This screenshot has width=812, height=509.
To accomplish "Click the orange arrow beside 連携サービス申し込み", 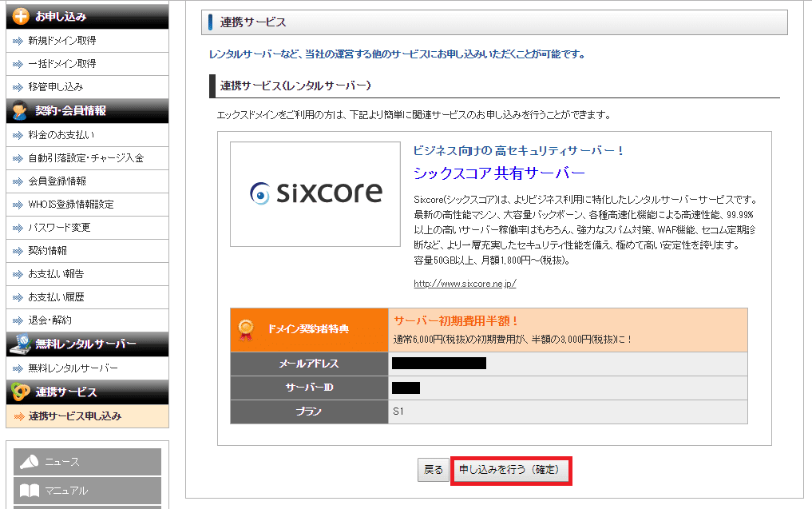I will point(18,417).
